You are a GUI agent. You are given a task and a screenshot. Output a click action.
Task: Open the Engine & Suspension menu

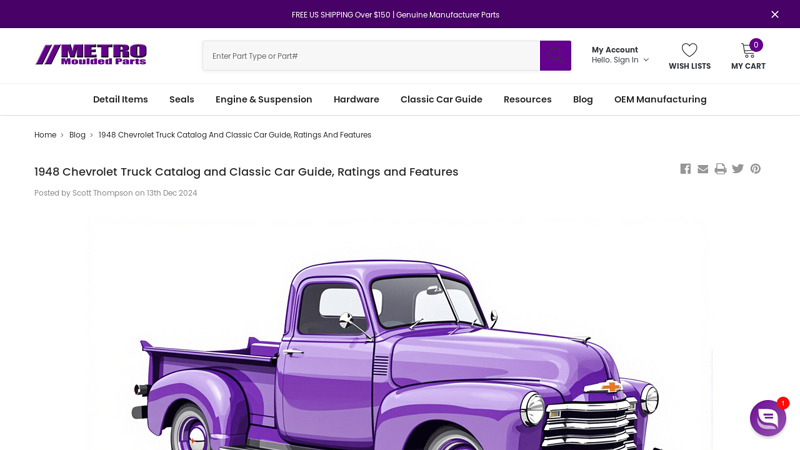(x=264, y=99)
